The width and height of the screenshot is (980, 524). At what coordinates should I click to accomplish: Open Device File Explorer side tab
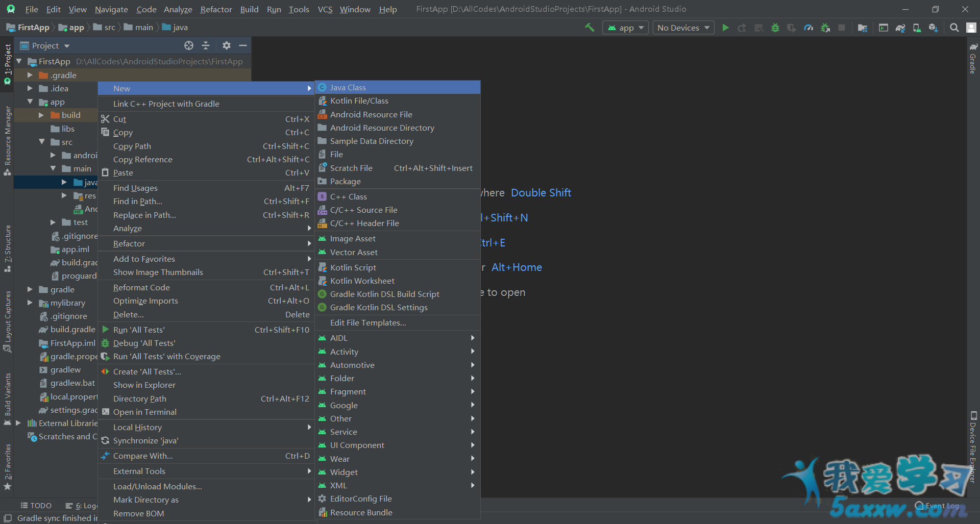point(973,447)
